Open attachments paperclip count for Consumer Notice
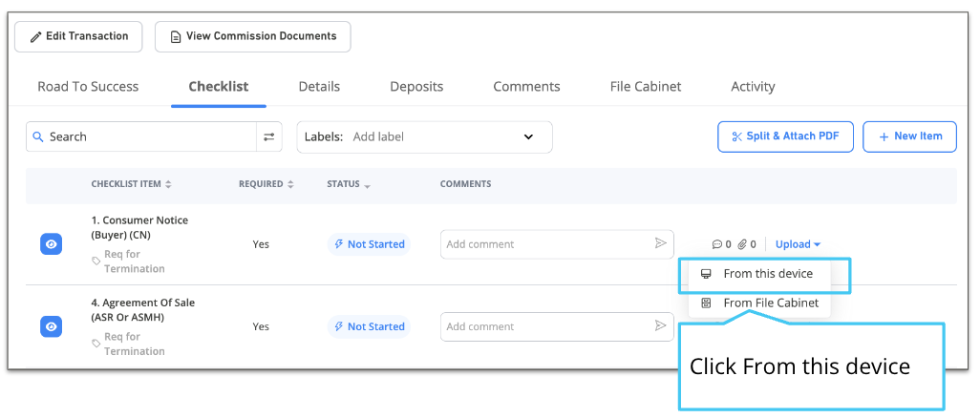 tap(747, 244)
